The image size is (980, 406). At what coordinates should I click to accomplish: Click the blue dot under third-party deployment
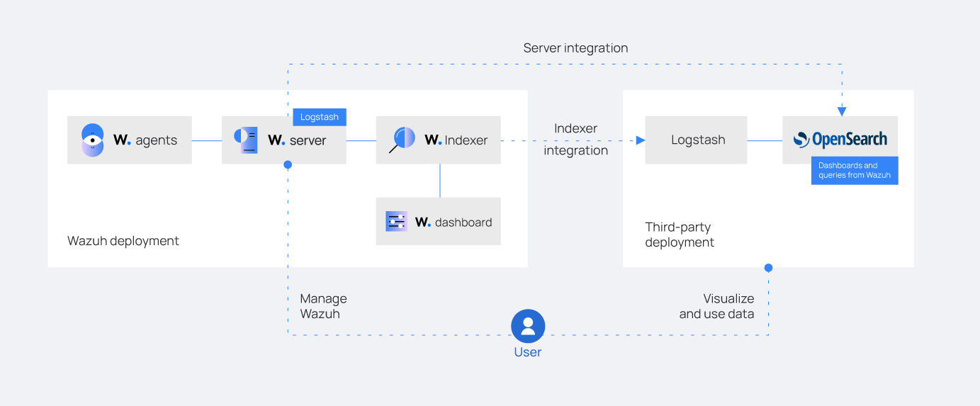click(x=768, y=268)
